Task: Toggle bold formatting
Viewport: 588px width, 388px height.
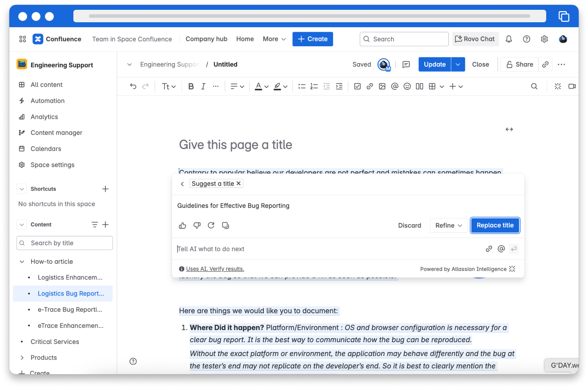Action: coord(191,87)
